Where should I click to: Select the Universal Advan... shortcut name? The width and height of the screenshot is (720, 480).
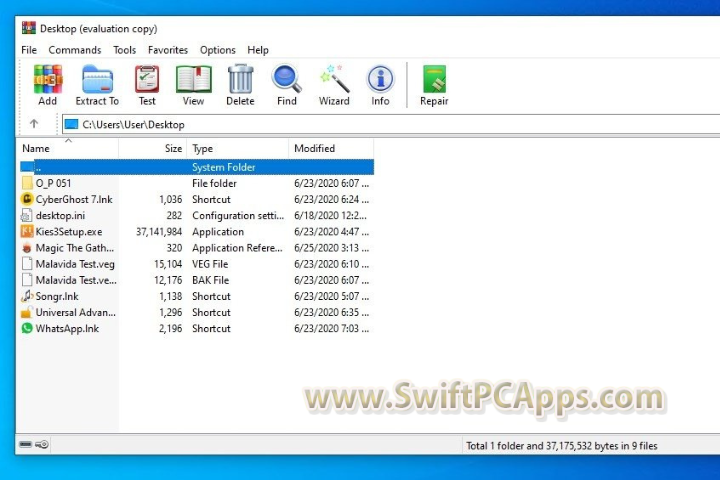(x=76, y=312)
